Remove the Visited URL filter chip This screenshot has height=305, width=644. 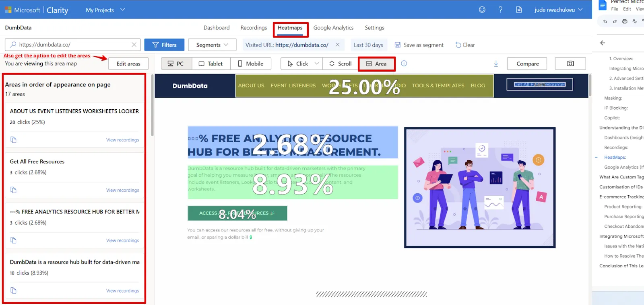337,45
